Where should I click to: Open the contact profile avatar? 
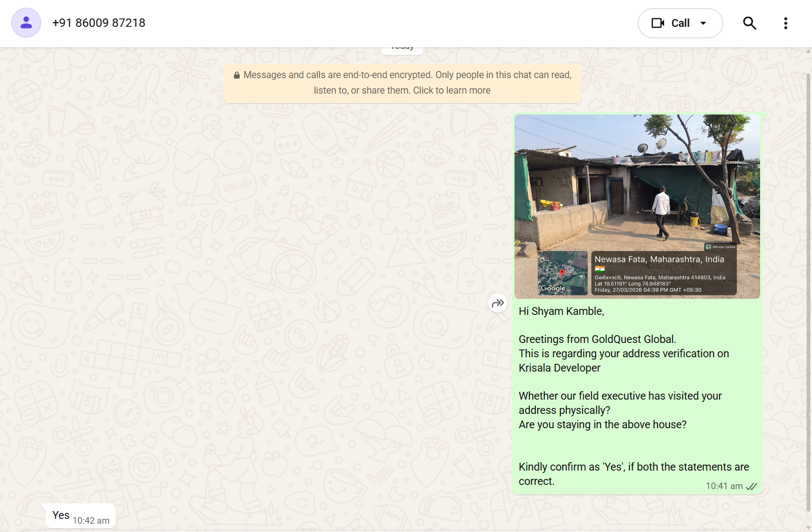(x=26, y=23)
